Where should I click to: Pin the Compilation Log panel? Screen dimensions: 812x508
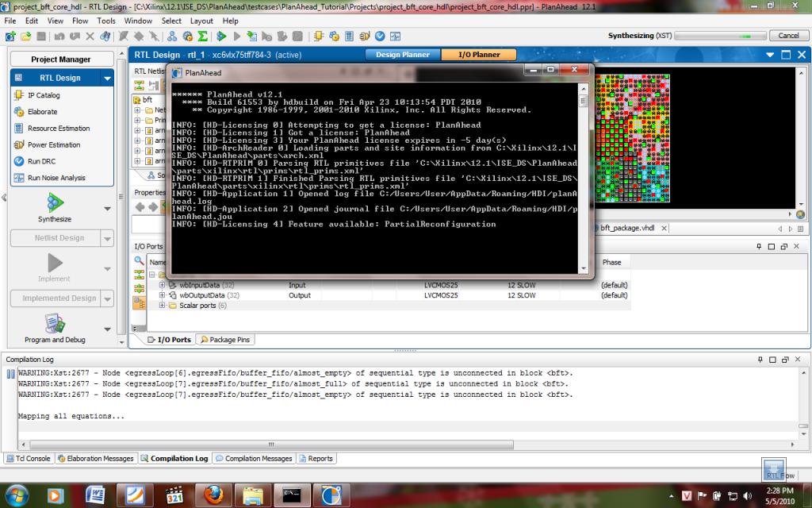(x=760, y=360)
